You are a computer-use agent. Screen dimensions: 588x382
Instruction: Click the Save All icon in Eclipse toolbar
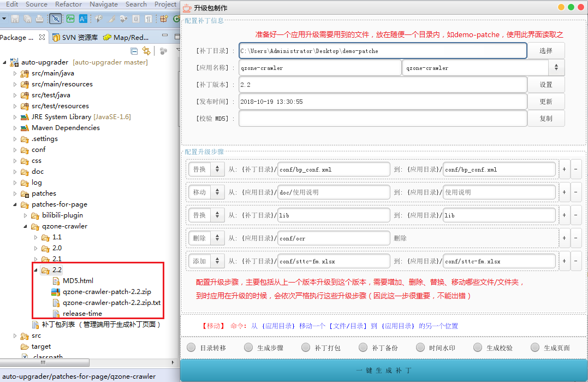point(27,19)
